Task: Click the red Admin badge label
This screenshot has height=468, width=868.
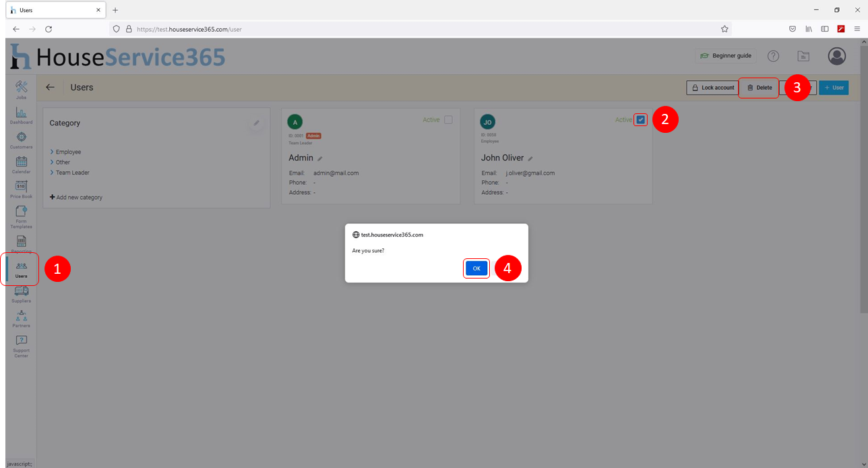Action: 313,136
